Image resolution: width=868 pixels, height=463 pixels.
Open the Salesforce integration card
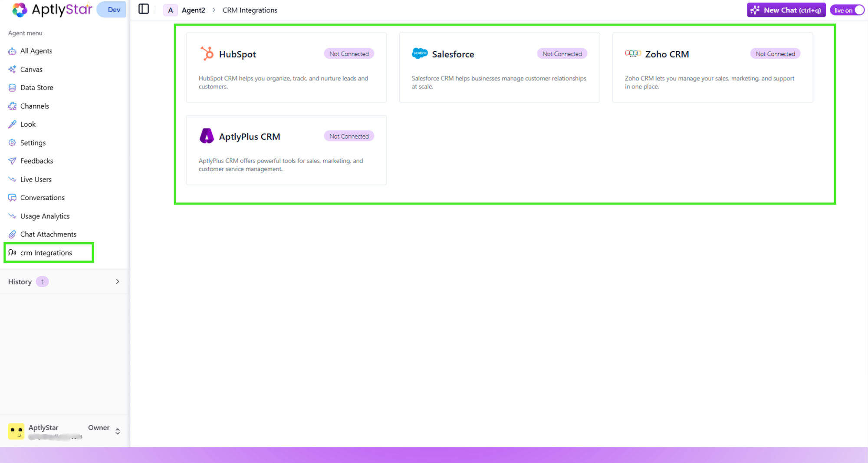(499, 68)
